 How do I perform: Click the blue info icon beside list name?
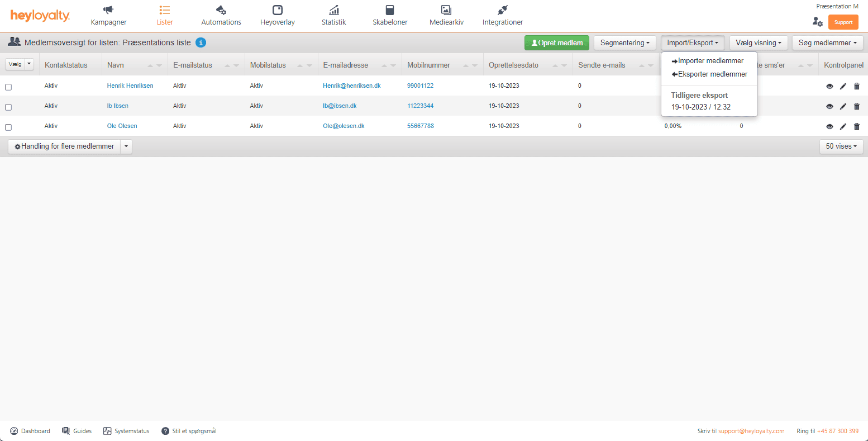[201, 42]
